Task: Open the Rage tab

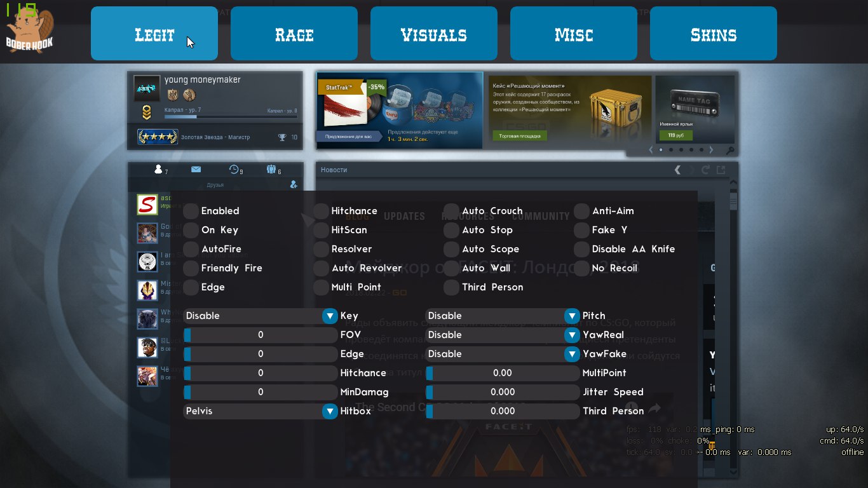Action: (x=294, y=34)
